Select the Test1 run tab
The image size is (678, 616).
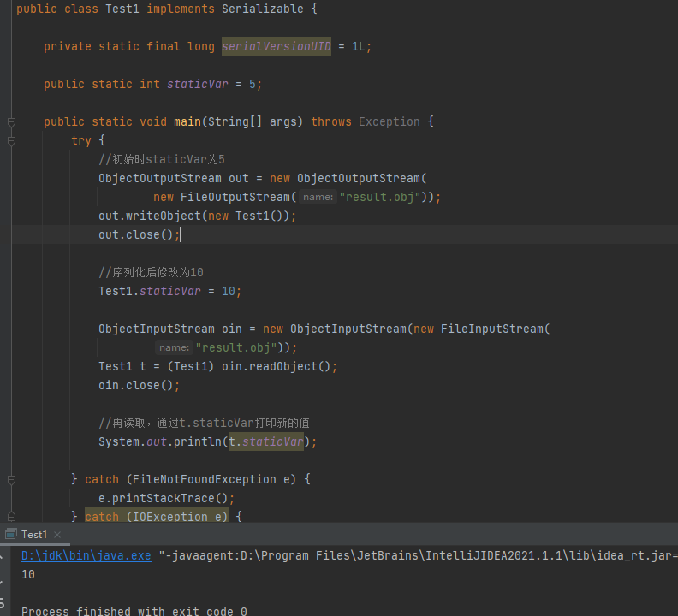pos(33,535)
